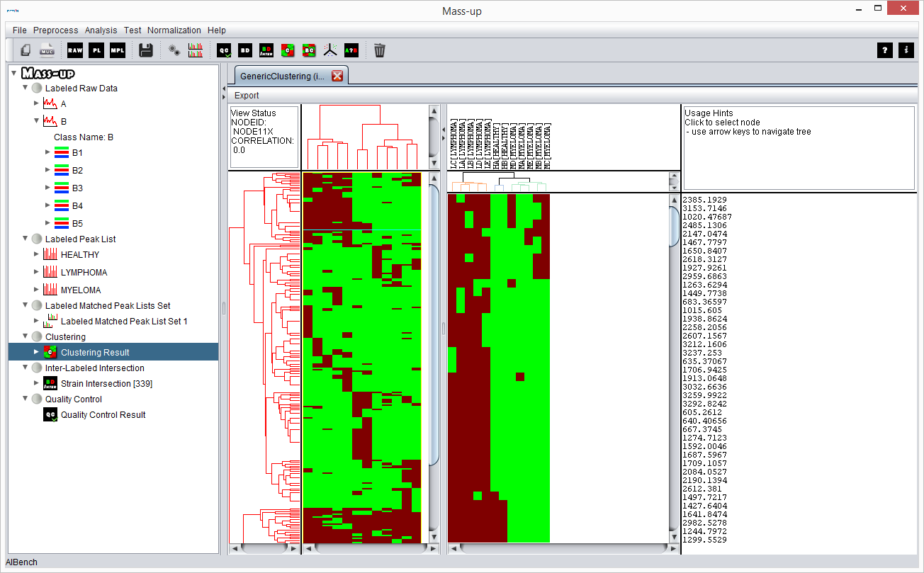
Task: Click the save toolbar icon
Action: [x=145, y=50]
